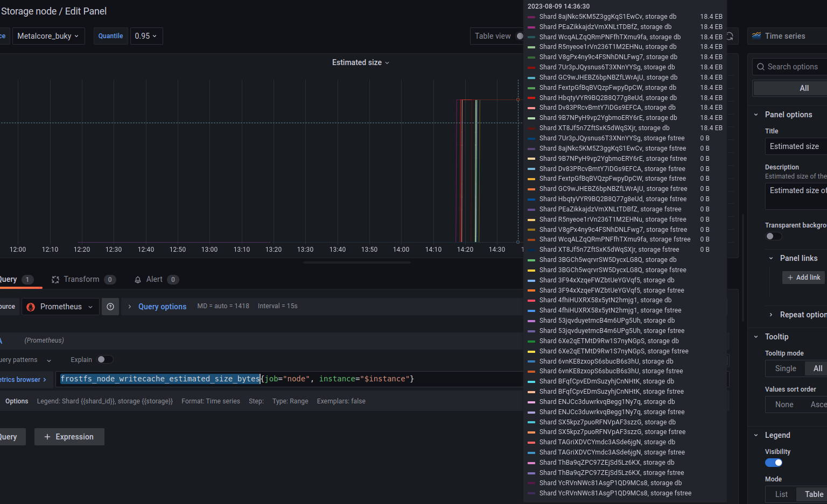Click the Interval = 15s text
Viewport: 827px width, 504px height.
pos(277,306)
